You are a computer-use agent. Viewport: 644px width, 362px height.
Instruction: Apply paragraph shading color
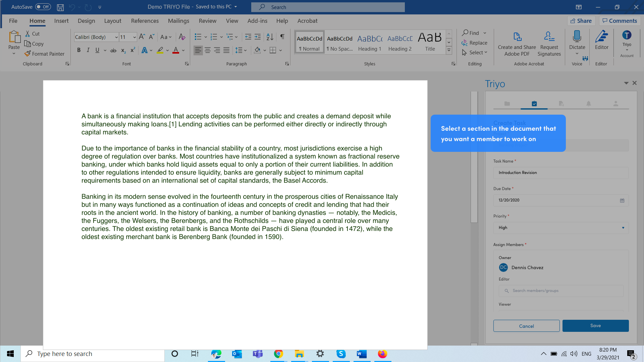pyautogui.click(x=257, y=50)
